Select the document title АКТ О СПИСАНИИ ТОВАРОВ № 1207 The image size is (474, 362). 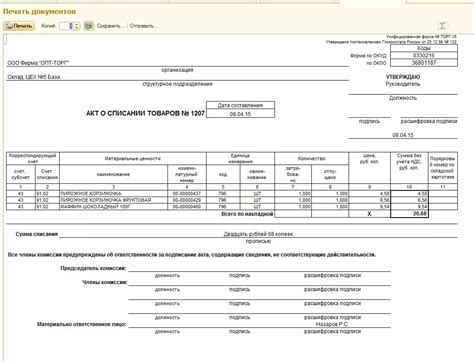(145, 113)
